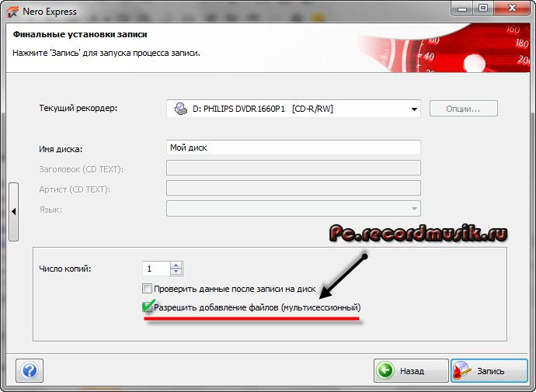536x392 pixels.
Task: Open help with the question mark icon
Action: point(30,370)
